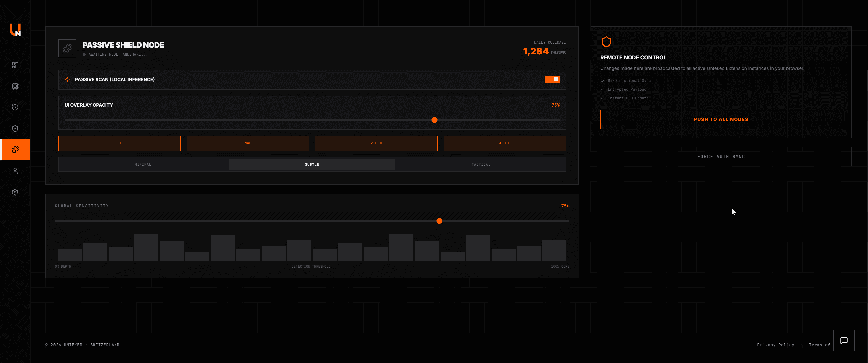Image resolution: width=868 pixels, height=363 pixels.
Task: Click the Global Sensitivity slider handle
Action: click(x=439, y=221)
